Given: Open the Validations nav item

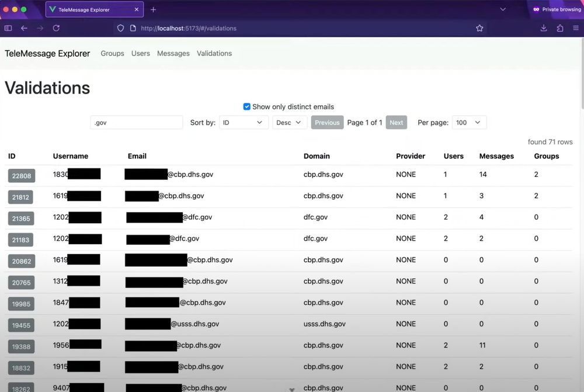Looking at the screenshot, I should (214, 53).
